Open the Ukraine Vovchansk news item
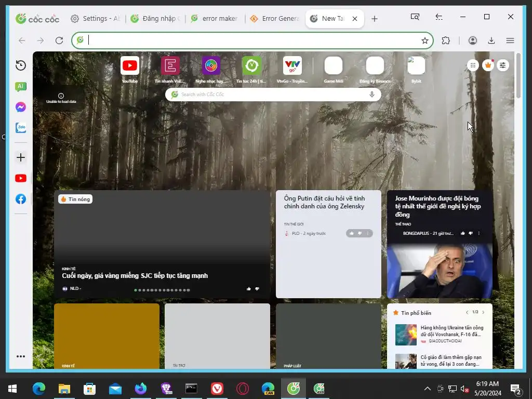The height and width of the screenshot is (399, 532). [x=440, y=334]
